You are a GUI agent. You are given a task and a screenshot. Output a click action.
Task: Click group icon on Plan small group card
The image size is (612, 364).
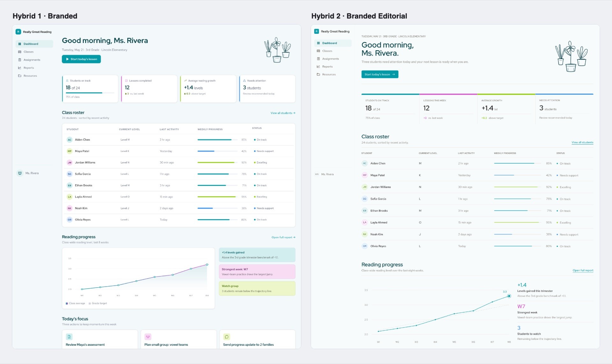click(148, 337)
